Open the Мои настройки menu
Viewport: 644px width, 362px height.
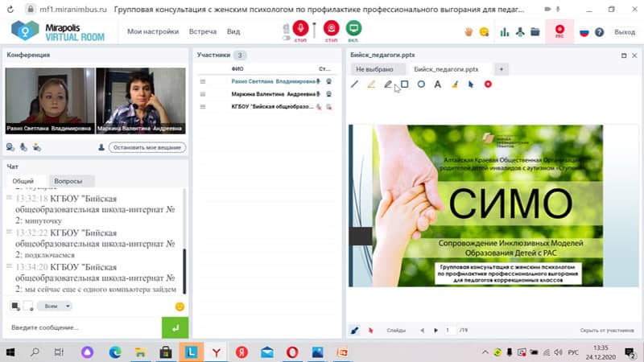pyautogui.click(x=153, y=31)
